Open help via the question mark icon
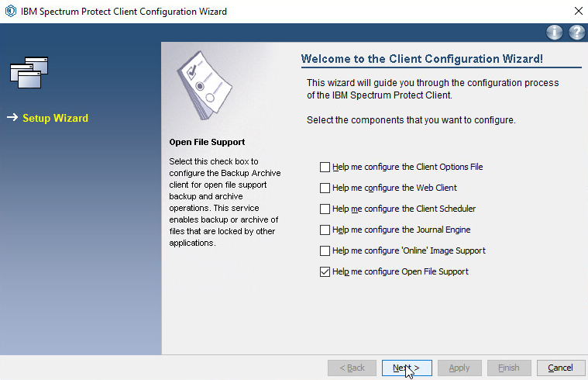 pyautogui.click(x=576, y=33)
